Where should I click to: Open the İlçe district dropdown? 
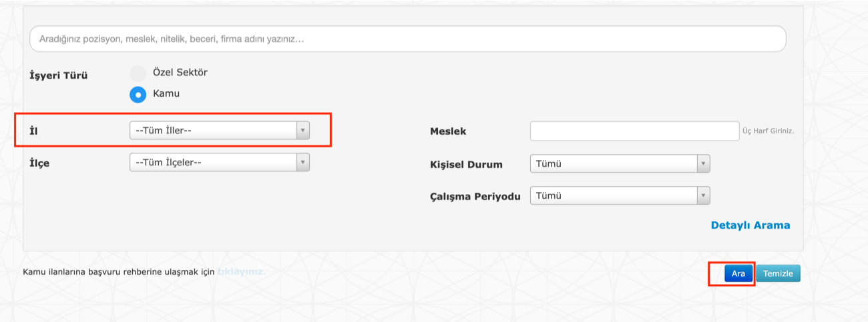click(220, 162)
